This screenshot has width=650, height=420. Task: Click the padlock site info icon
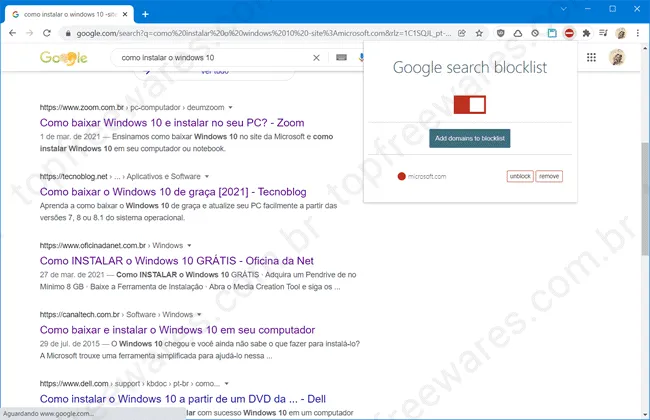coord(68,34)
